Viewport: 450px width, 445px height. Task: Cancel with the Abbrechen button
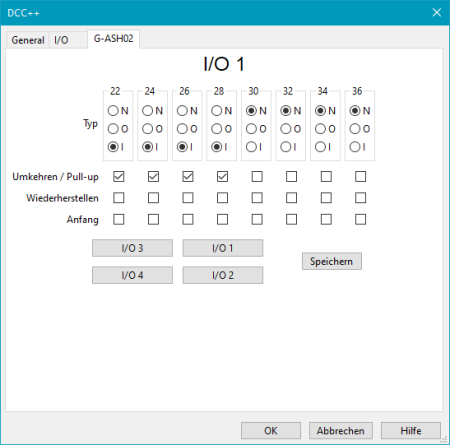[x=341, y=431]
